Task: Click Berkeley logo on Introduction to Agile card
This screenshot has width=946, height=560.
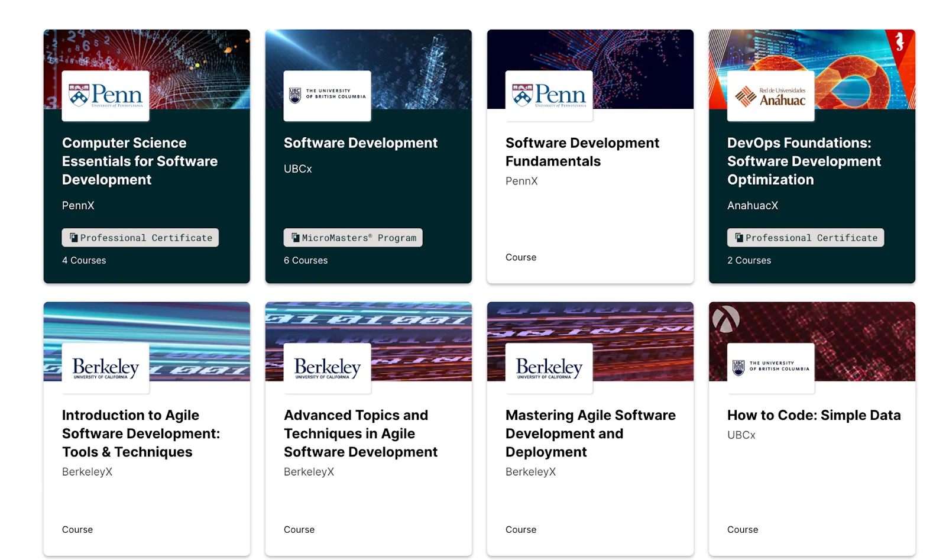Action: [105, 368]
